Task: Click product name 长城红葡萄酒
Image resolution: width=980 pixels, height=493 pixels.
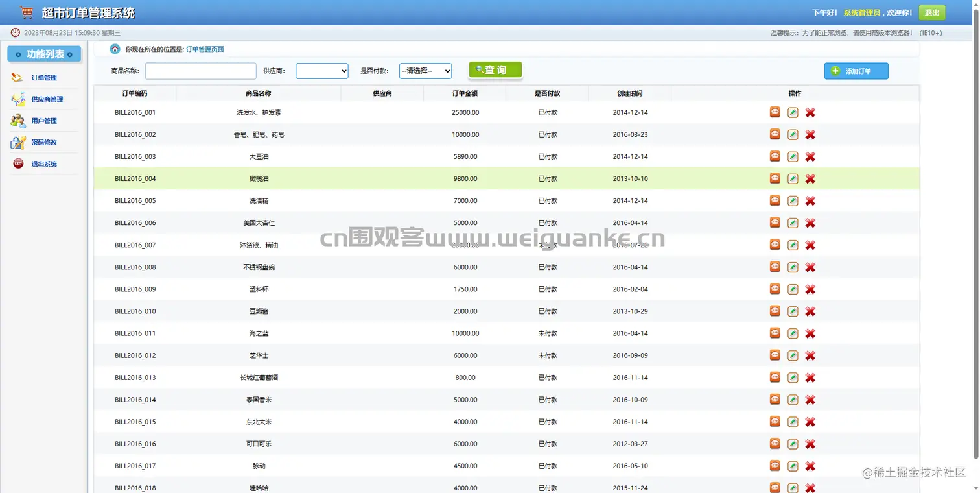Action: tap(259, 378)
